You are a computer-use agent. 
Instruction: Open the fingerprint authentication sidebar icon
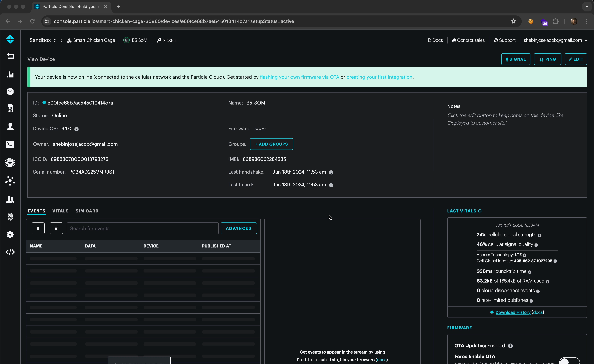point(10,217)
